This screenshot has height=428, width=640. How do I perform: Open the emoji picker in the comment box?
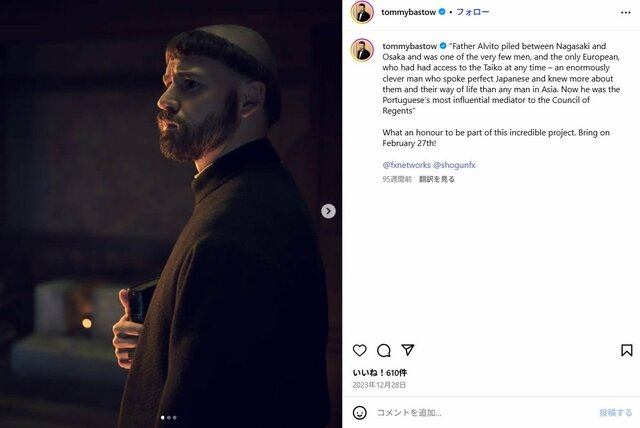tap(360, 412)
